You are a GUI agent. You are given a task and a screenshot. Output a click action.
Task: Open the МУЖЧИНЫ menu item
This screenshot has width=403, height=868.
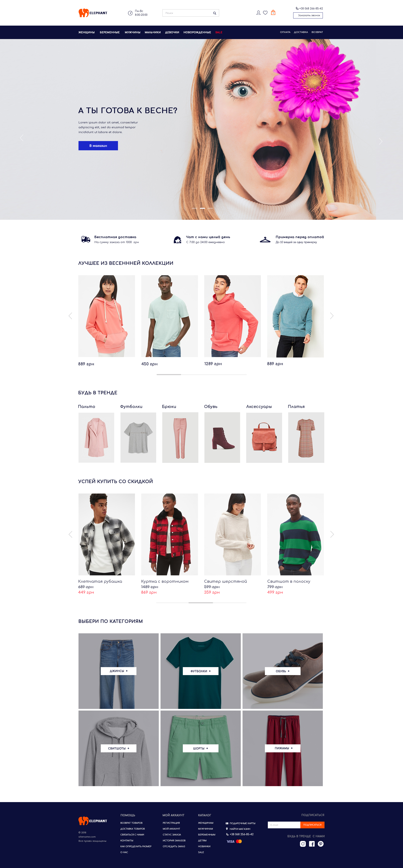[x=132, y=32]
